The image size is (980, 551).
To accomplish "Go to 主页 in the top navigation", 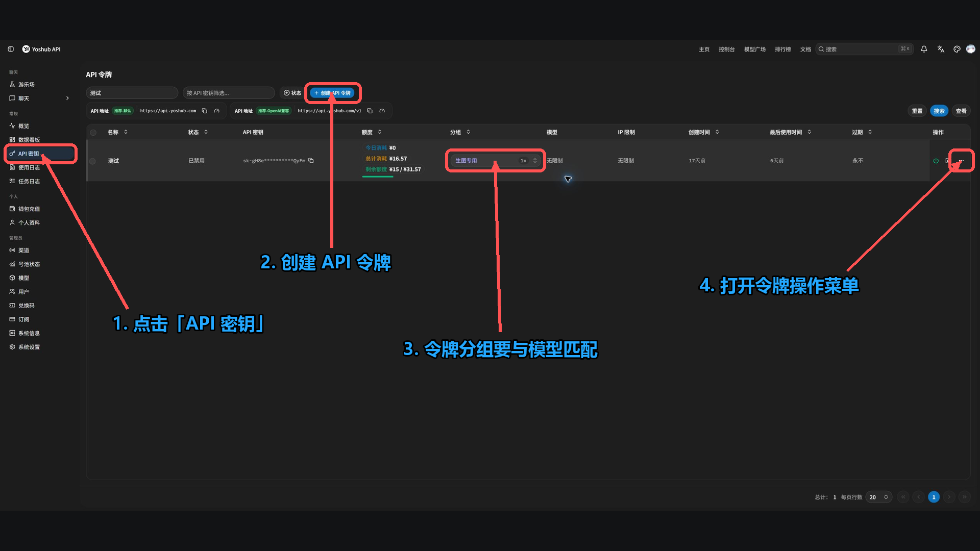I will click(x=704, y=49).
